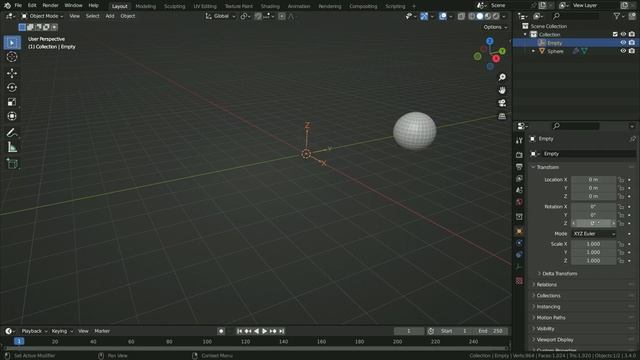Toggle auto keying record button
This screenshot has height=360, width=640.
221,331
